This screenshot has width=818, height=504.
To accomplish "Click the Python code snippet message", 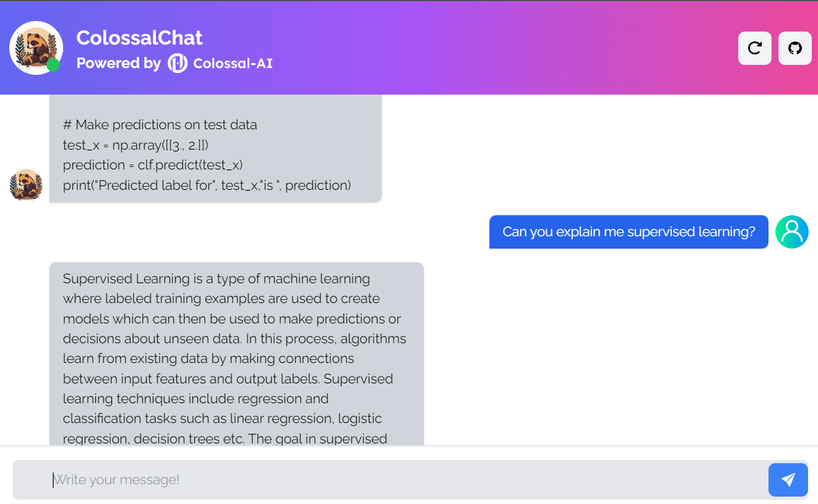I will 215,155.
